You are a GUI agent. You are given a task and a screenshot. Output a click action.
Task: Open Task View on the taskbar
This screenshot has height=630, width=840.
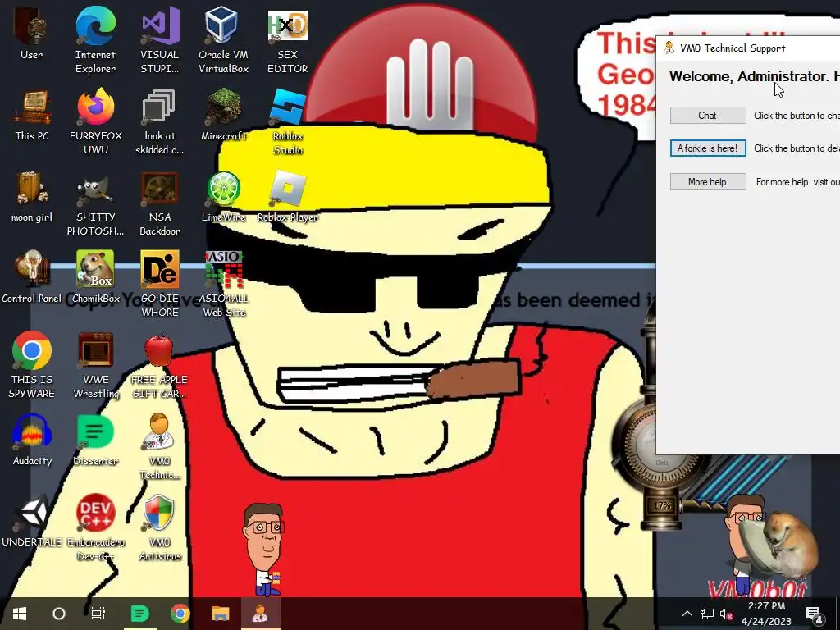(x=98, y=614)
